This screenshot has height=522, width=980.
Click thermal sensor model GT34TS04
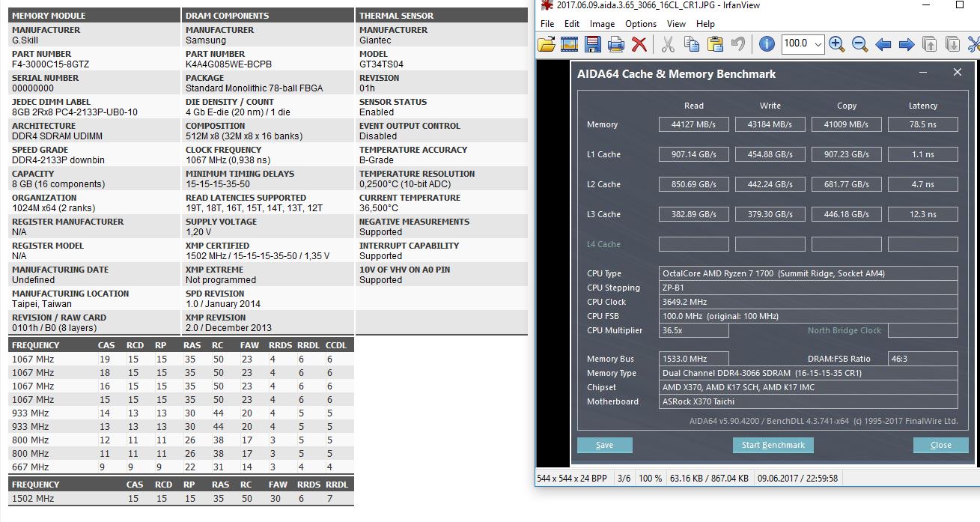click(381, 64)
